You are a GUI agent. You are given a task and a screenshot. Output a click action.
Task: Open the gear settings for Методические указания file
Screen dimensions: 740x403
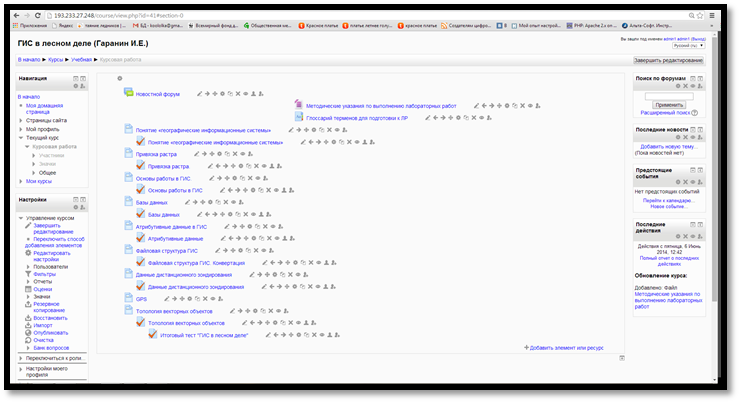[x=507, y=106]
